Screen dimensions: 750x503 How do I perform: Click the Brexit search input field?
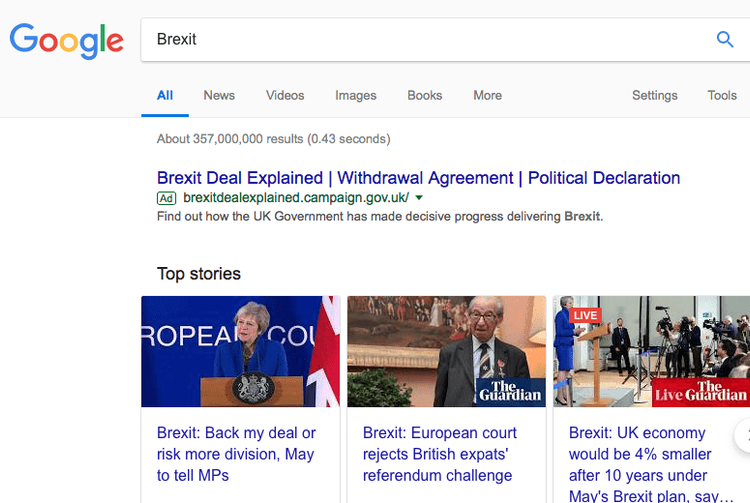tap(430, 40)
